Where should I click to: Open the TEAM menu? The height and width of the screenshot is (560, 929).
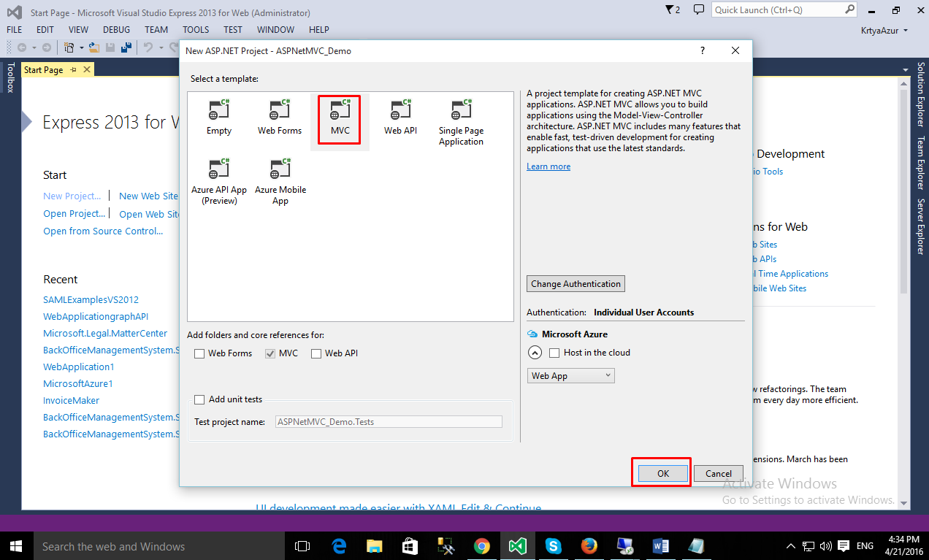[156, 30]
